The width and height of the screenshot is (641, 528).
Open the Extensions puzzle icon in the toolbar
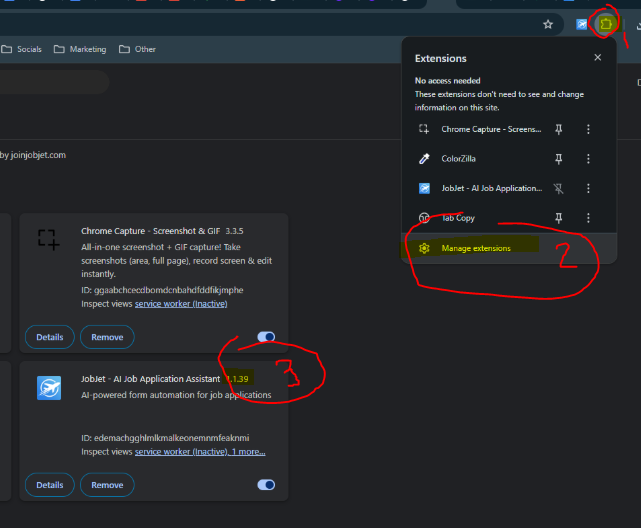606,24
